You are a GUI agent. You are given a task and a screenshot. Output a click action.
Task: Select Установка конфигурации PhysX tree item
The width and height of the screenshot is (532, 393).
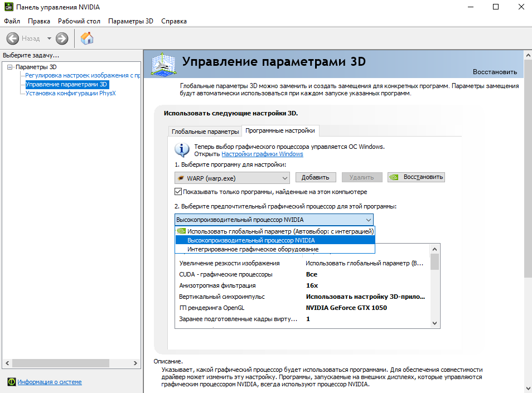(71, 93)
